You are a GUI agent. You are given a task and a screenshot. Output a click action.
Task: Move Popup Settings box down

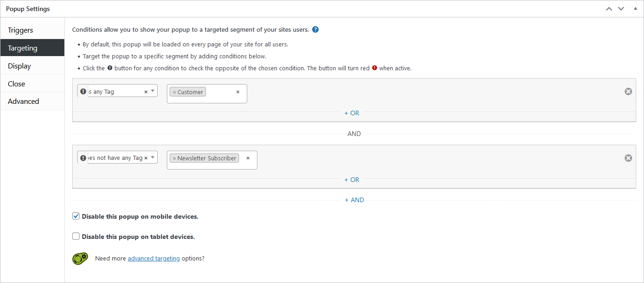621,8
